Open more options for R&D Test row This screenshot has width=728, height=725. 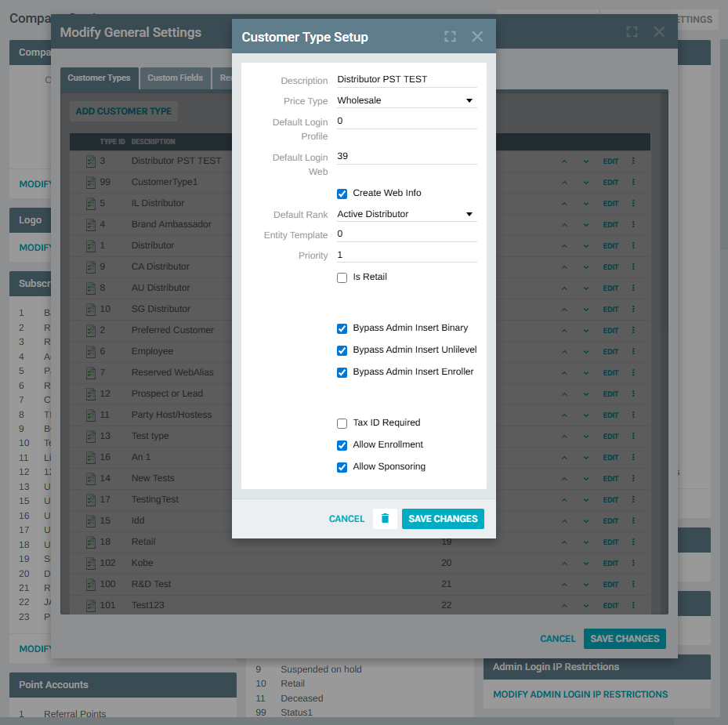point(633,584)
